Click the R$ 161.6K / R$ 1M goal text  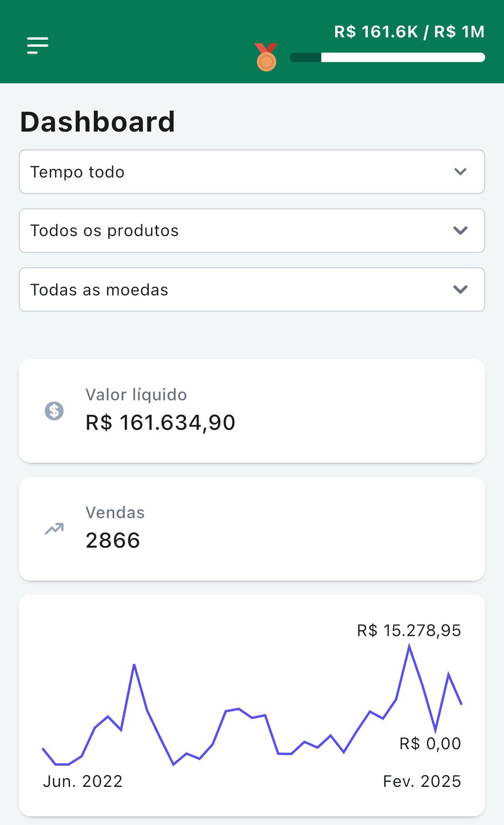(409, 32)
